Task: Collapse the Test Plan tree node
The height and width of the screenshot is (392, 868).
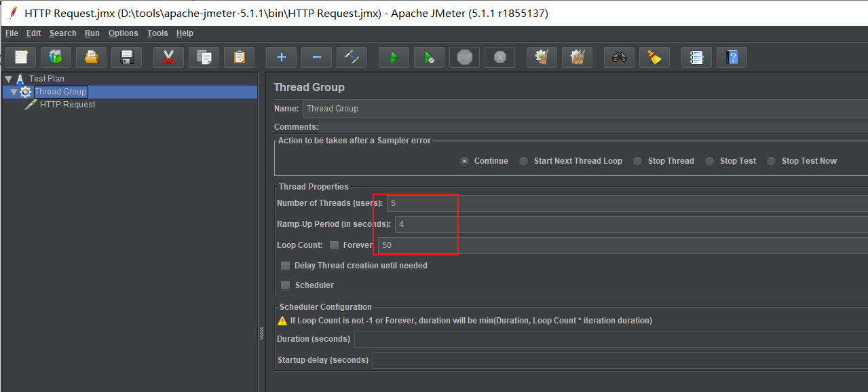Action: click(8, 79)
